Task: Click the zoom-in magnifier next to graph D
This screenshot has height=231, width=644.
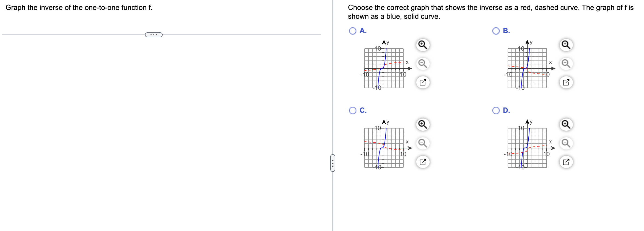Action: 565,124
